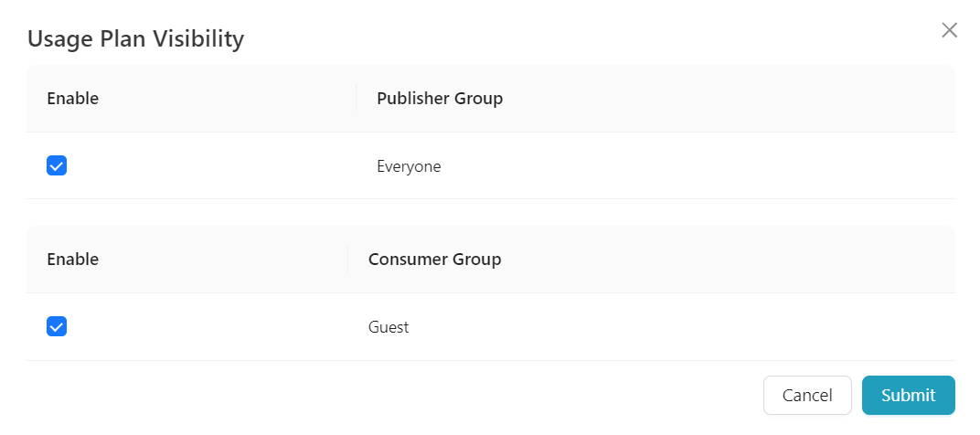The image size is (980, 435).
Task: Uncheck the Everyone publisher group checkbox
Action: pos(57,165)
